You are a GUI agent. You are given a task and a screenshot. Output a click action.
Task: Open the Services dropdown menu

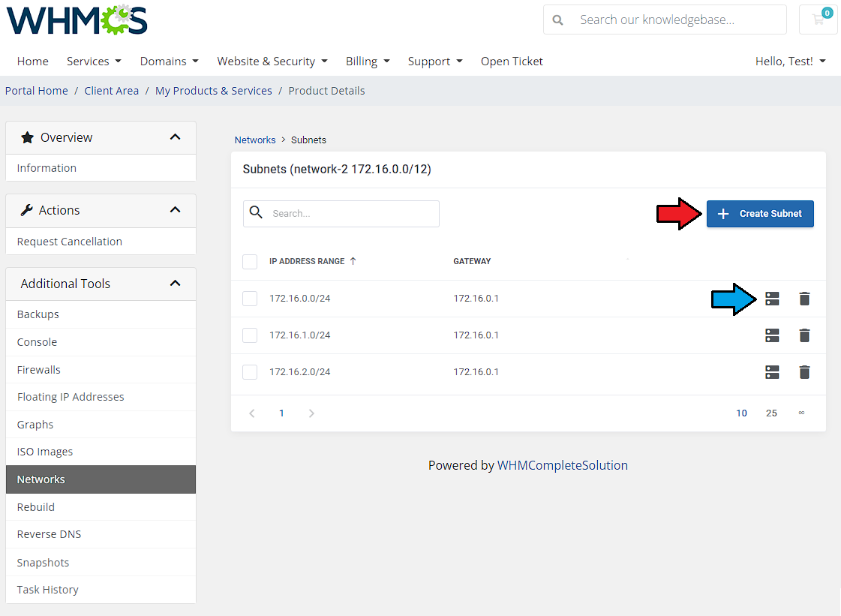tap(94, 62)
